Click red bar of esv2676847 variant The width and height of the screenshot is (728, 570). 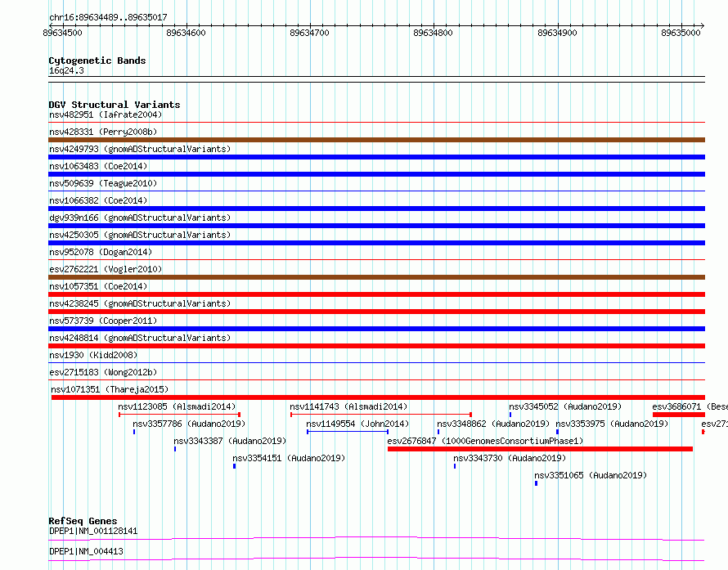[540, 449]
